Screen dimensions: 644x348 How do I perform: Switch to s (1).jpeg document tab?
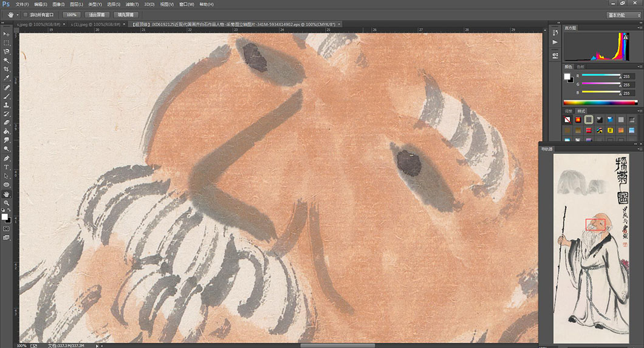click(95, 24)
